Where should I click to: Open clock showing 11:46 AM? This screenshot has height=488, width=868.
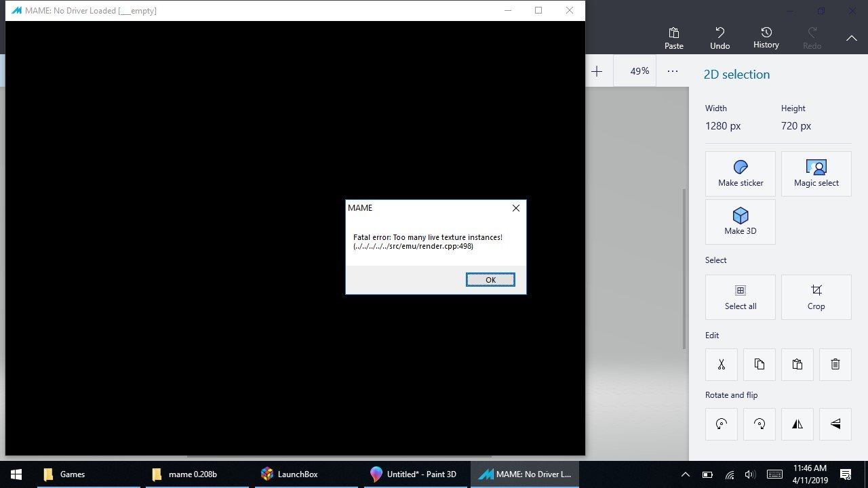[x=810, y=474]
